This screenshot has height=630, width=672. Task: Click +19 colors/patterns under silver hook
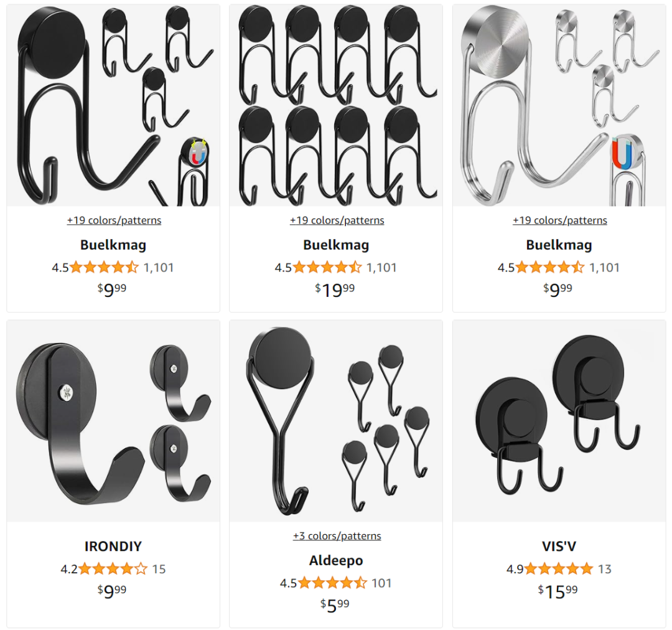click(560, 220)
